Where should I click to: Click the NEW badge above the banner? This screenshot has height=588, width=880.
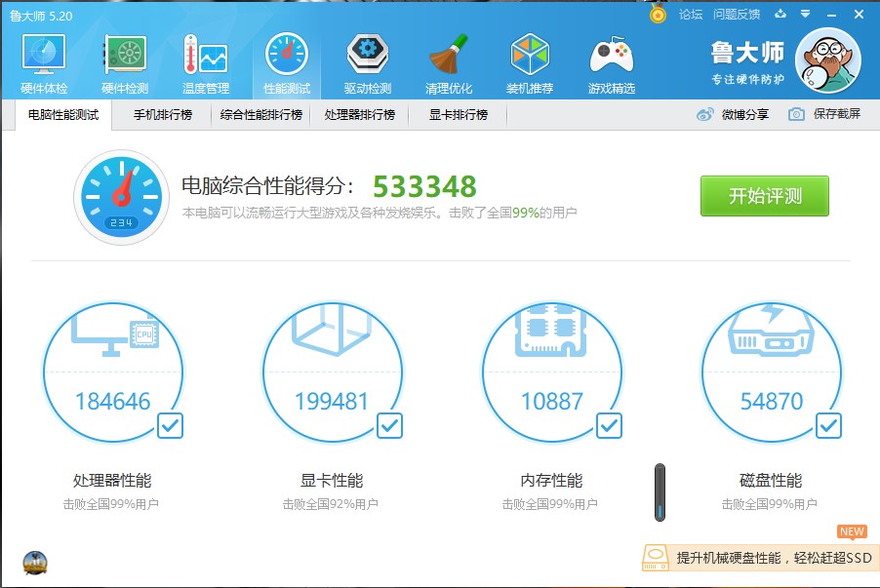852,531
